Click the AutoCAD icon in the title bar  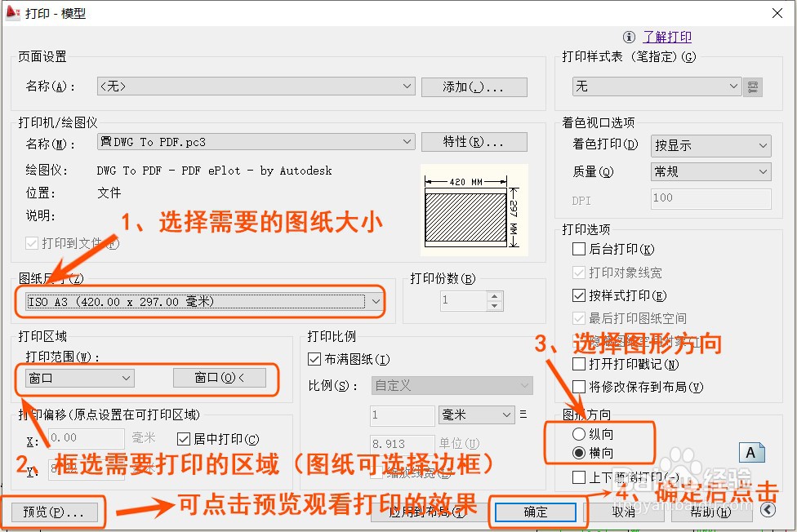(x=12, y=12)
